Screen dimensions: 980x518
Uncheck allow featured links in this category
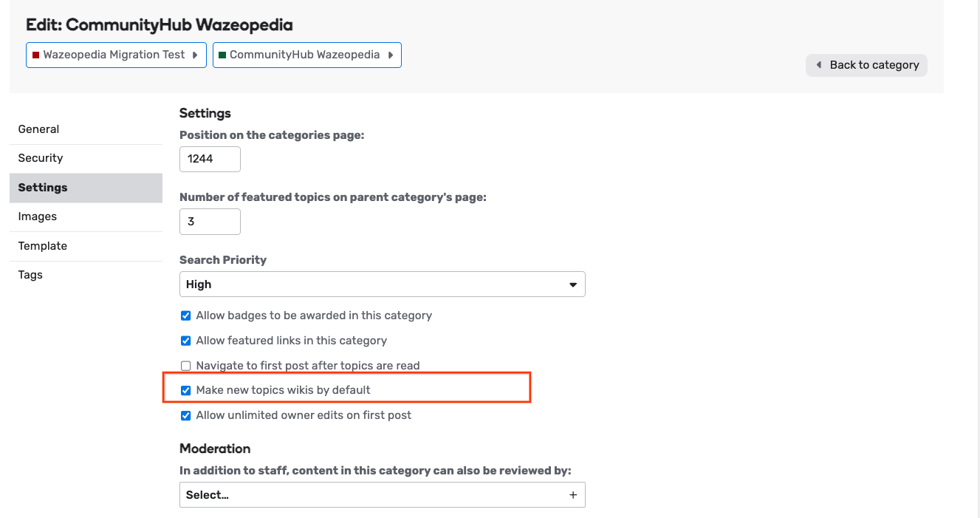tap(186, 341)
